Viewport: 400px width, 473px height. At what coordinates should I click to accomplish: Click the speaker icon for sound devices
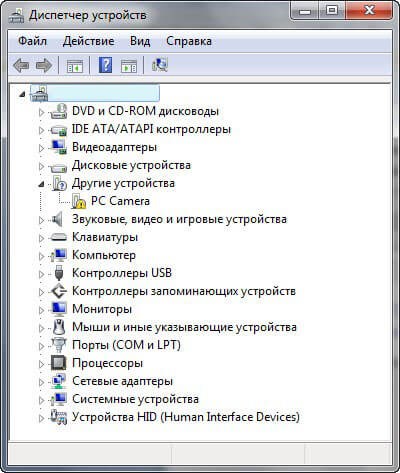(x=57, y=219)
